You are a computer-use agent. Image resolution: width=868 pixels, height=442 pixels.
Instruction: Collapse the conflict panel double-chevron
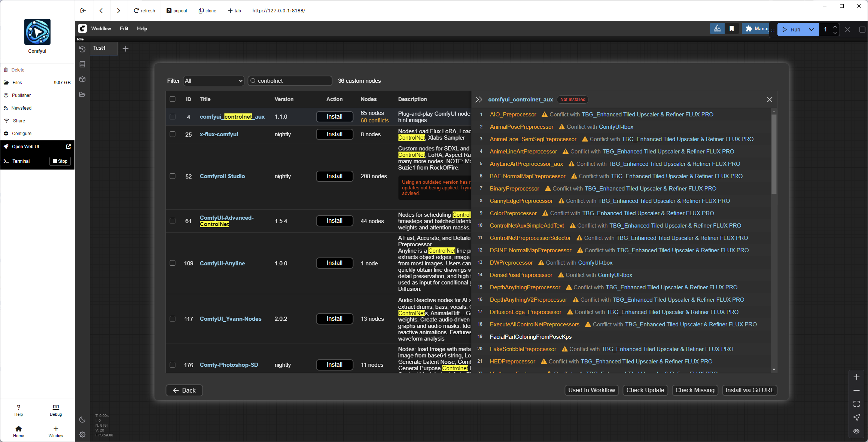click(479, 100)
